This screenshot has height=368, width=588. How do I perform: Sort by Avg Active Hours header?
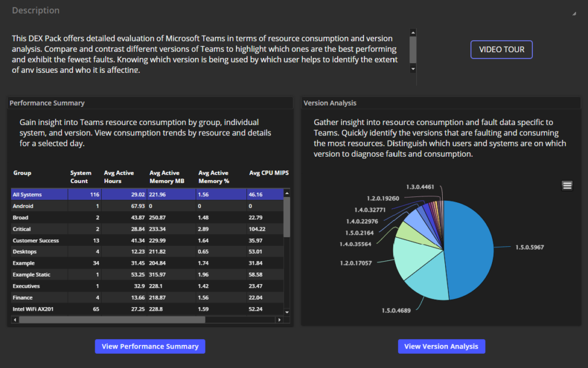pos(118,177)
